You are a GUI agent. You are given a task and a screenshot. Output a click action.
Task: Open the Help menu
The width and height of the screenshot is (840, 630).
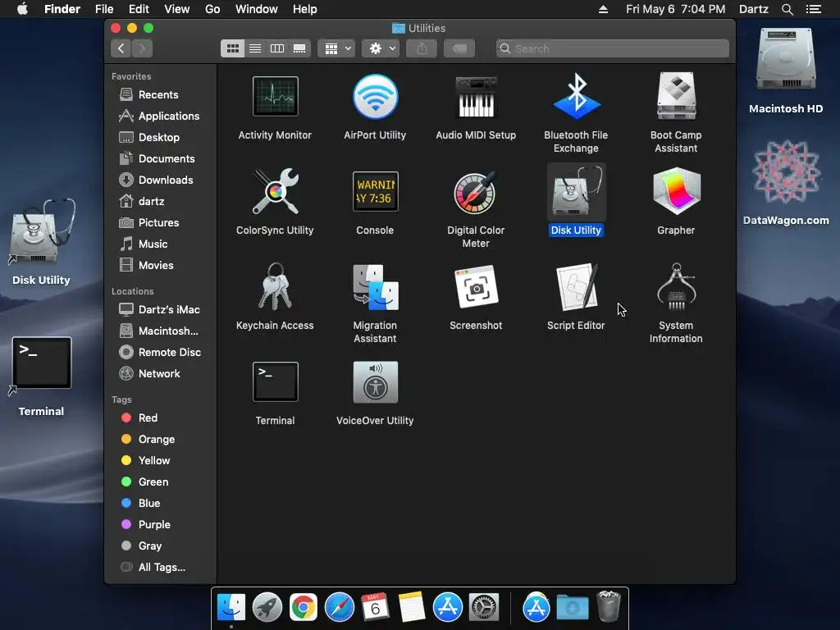pos(305,9)
